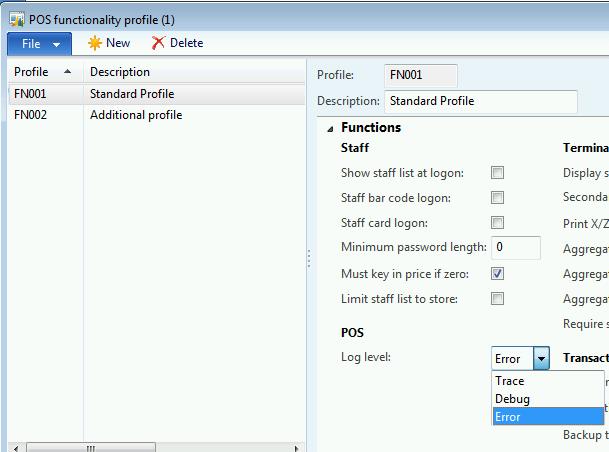This screenshot has width=609, height=452.
Task: Enable Limit staff list to store
Action: point(497,299)
